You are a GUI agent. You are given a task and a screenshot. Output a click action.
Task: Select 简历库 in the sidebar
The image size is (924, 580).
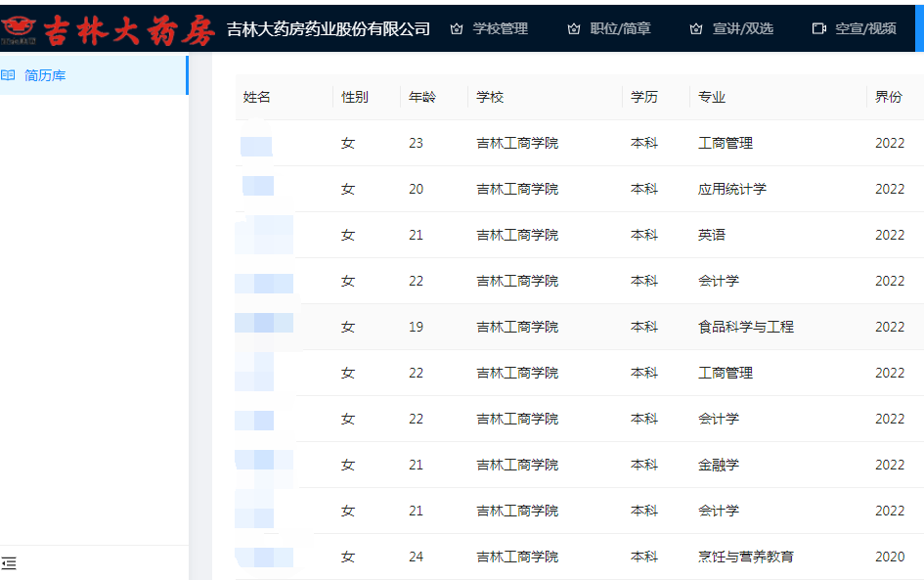click(x=45, y=75)
